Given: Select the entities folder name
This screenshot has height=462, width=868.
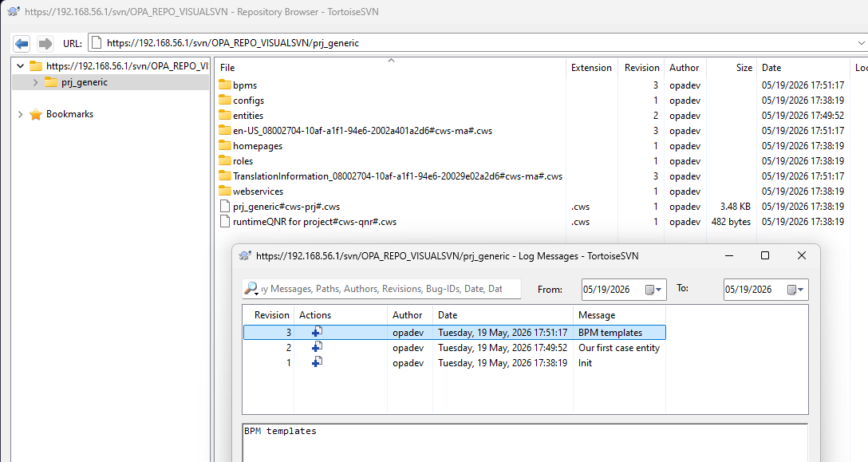Looking at the screenshot, I should [x=248, y=115].
